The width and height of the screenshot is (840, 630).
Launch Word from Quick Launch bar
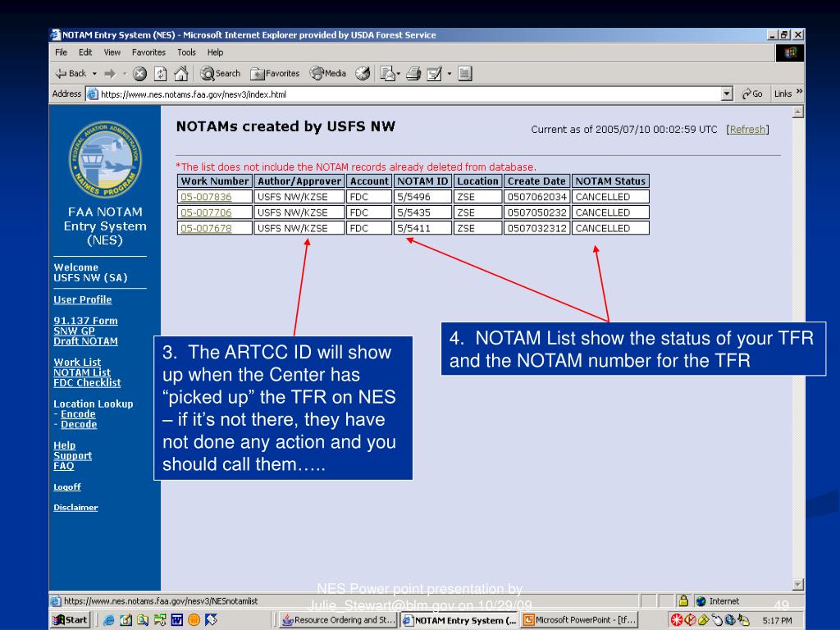pos(177,620)
